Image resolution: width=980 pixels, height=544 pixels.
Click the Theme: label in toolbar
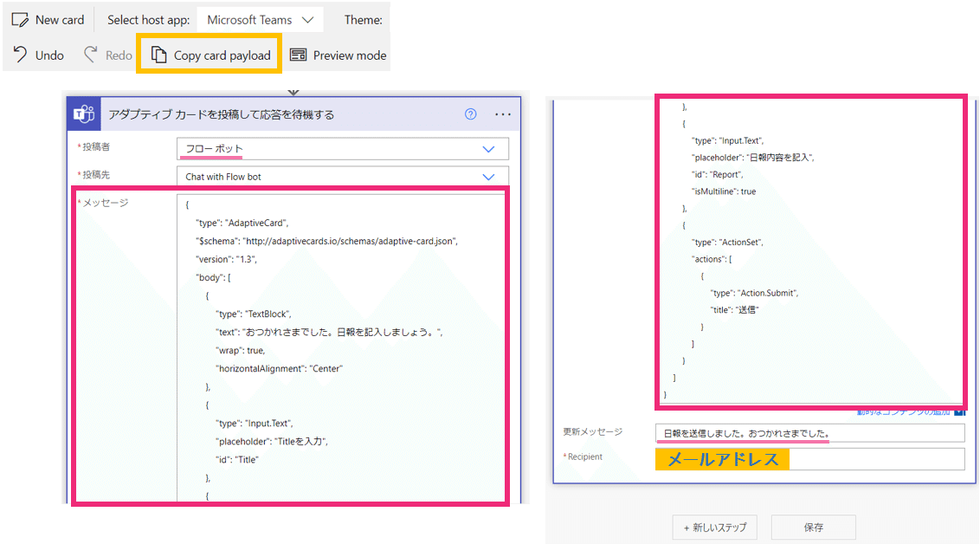363,20
